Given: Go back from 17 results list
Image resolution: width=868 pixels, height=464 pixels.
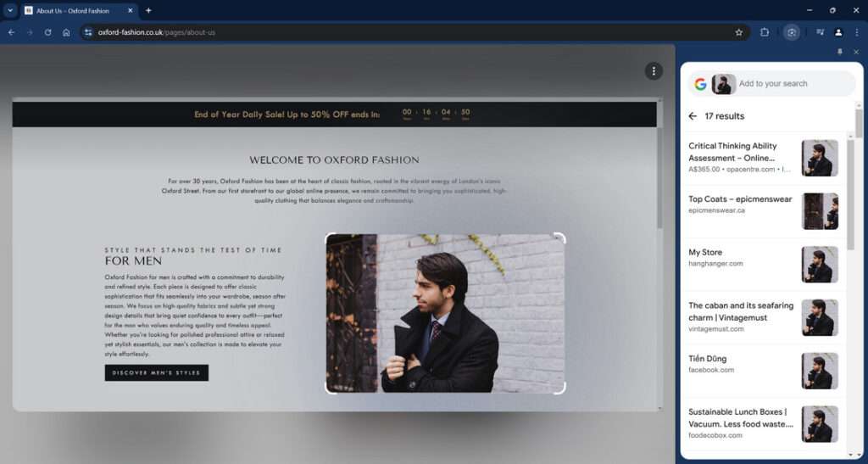Looking at the screenshot, I should point(693,115).
